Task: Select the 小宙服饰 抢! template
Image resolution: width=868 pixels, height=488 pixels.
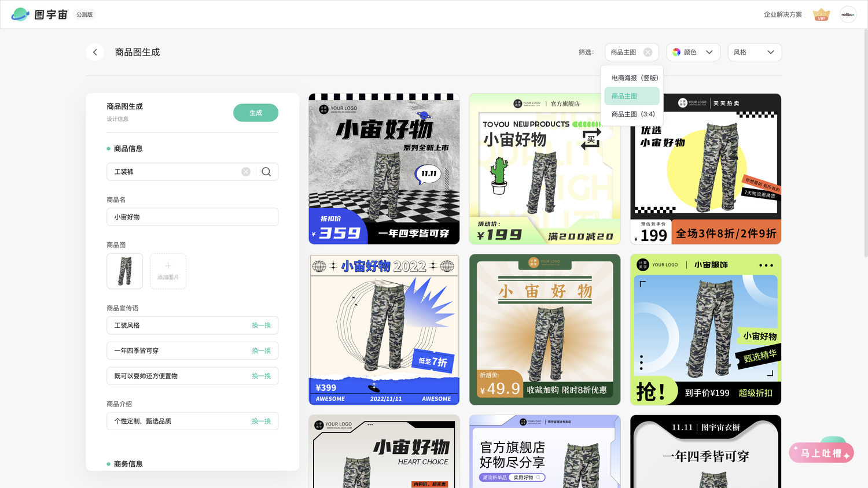Action: tap(706, 330)
